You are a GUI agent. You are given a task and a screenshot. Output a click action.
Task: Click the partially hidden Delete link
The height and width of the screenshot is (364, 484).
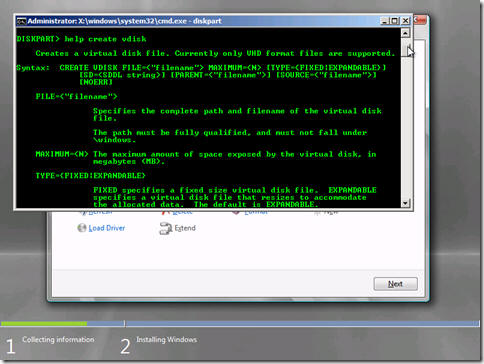182,212
